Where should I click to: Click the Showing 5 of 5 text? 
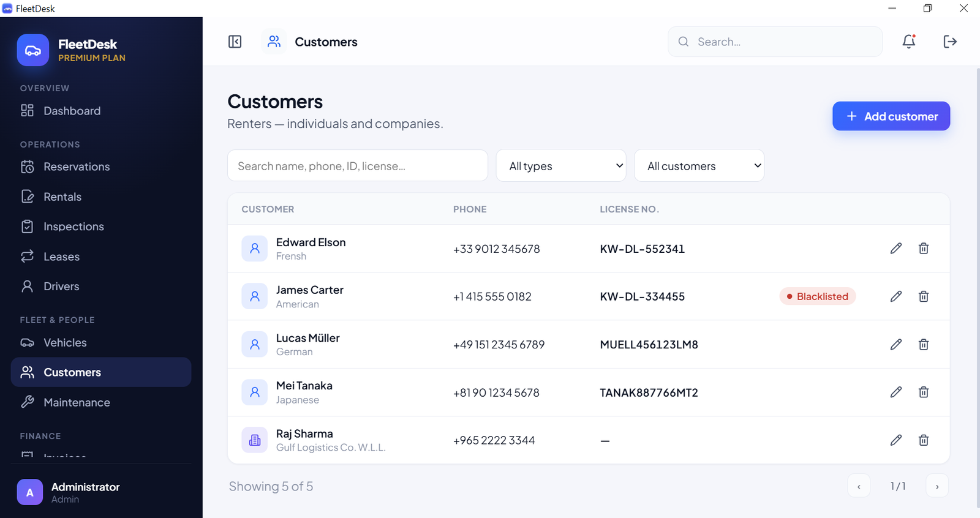point(271,487)
